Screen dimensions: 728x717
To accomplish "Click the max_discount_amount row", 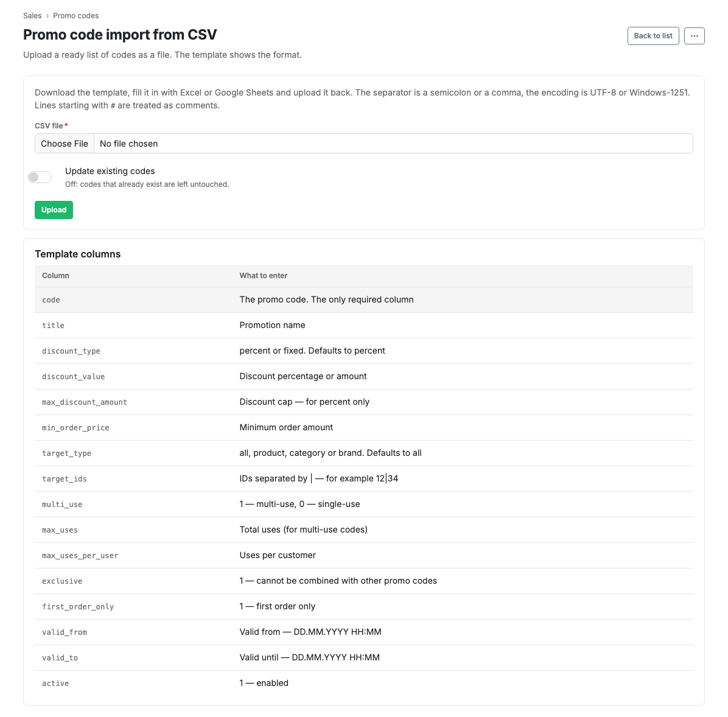I will [x=364, y=402].
